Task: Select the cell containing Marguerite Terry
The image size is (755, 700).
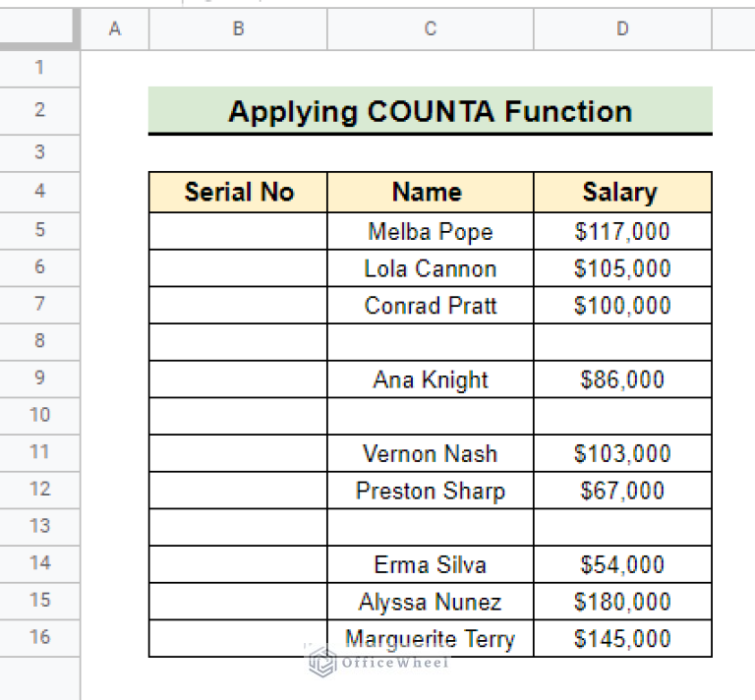Action: [x=430, y=639]
